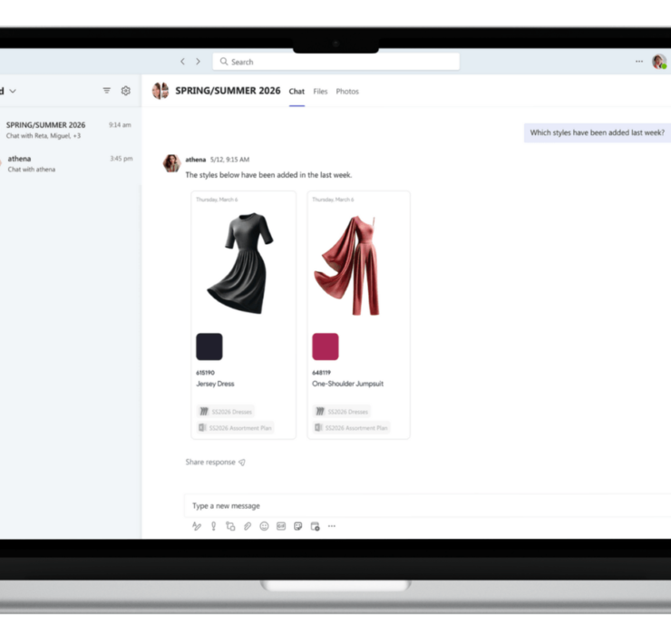The image size is (671, 644).
Task: Open chat settings gear icon
Action: (126, 91)
